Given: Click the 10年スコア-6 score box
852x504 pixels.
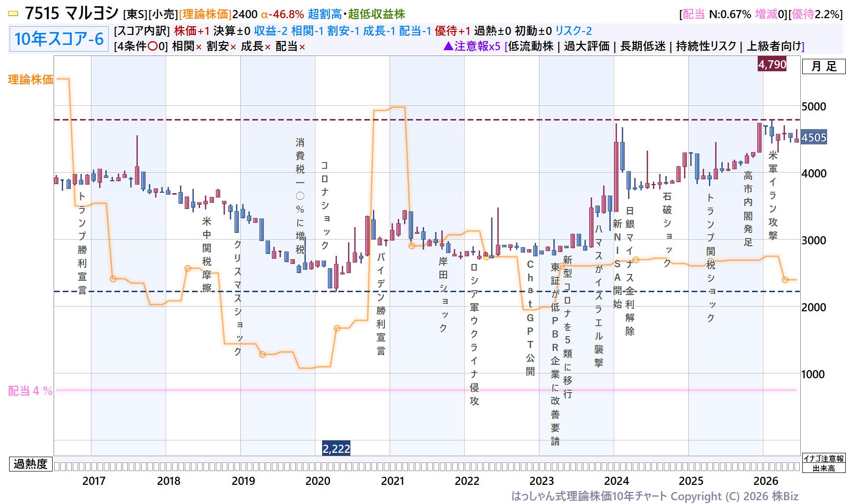Looking at the screenshot, I should [59, 39].
